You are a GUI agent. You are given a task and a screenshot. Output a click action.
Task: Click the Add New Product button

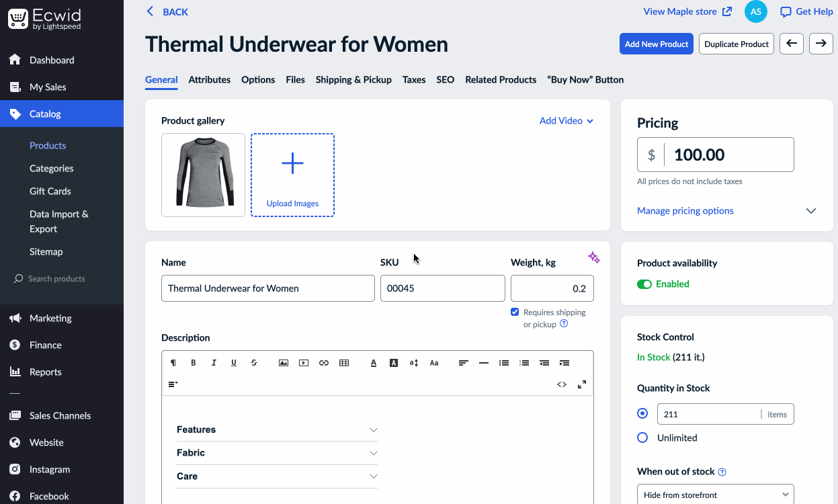[x=657, y=44]
